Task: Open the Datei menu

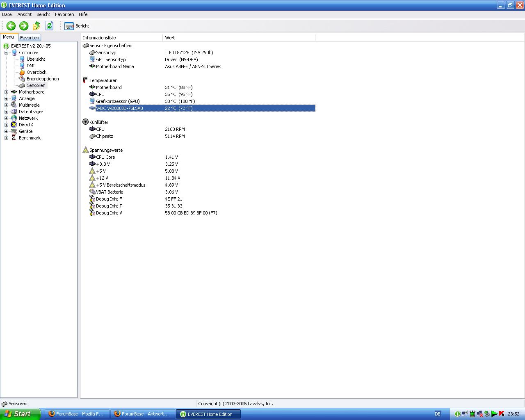Action: pos(7,14)
